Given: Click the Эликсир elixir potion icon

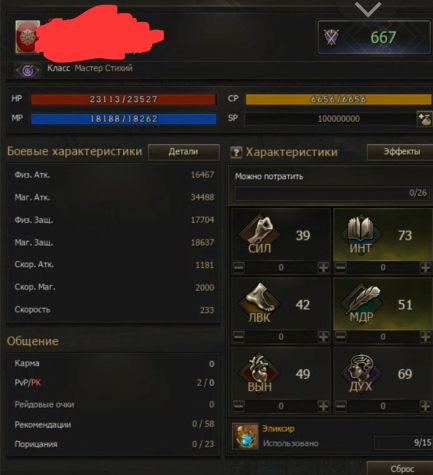Looking at the screenshot, I should click(x=245, y=436).
